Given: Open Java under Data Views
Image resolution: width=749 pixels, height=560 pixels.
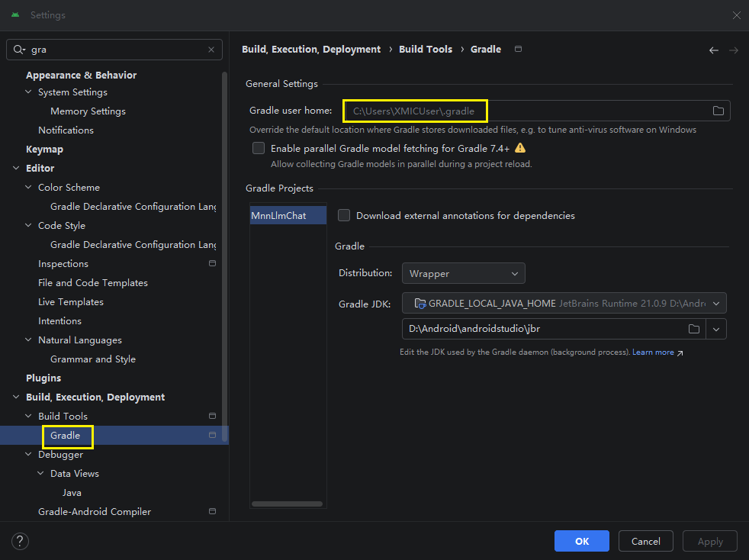Looking at the screenshot, I should coord(72,493).
